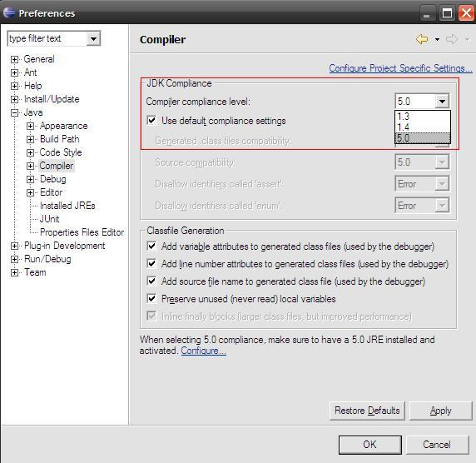Select Install/Update preferences entry
This screenshot has width=476, height=463.
[x=52, y=99]
